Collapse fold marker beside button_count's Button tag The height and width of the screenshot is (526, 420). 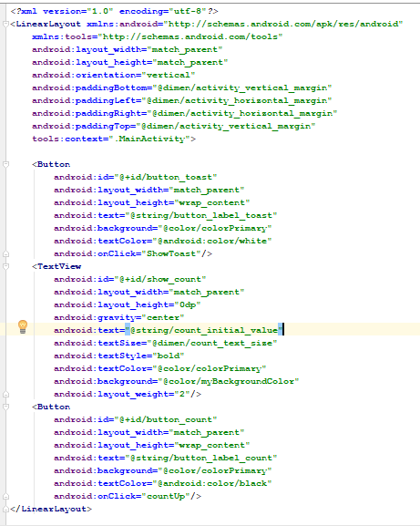[x=5, y=407]
